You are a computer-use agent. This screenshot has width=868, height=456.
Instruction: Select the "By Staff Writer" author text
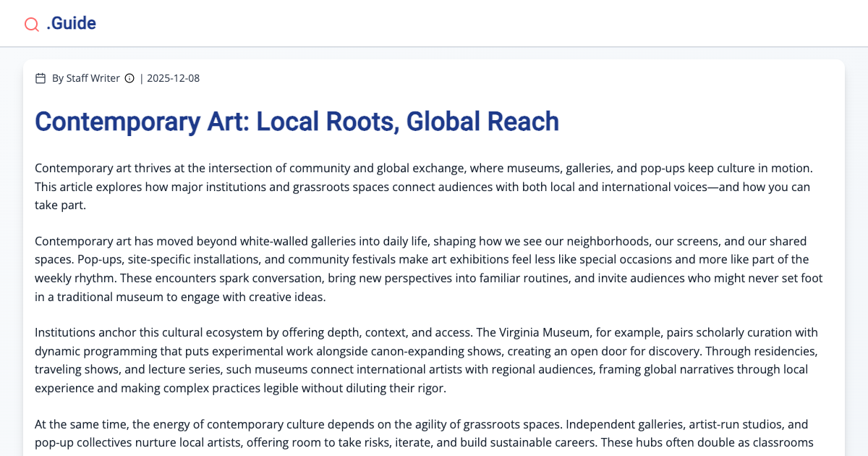[x=85, y=78]
